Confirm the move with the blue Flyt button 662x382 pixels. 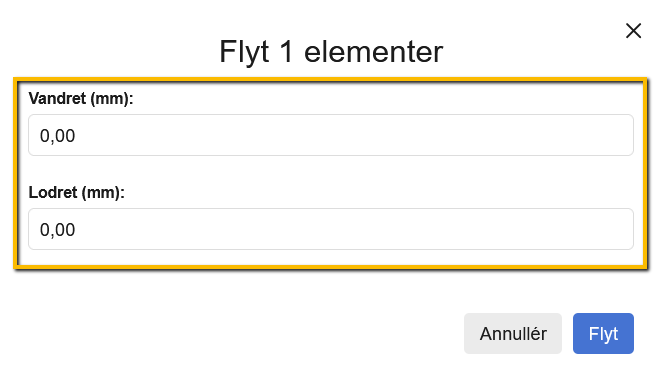click(x=603, y=333)
